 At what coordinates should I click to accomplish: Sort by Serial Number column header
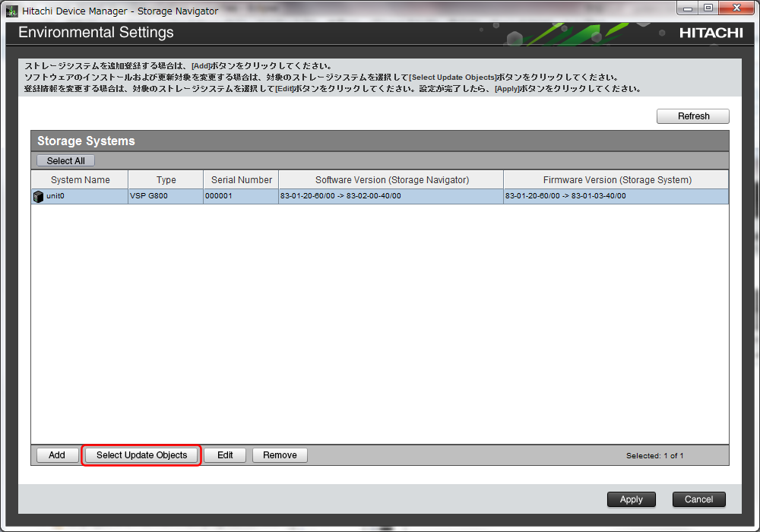(x=242, y=180)
